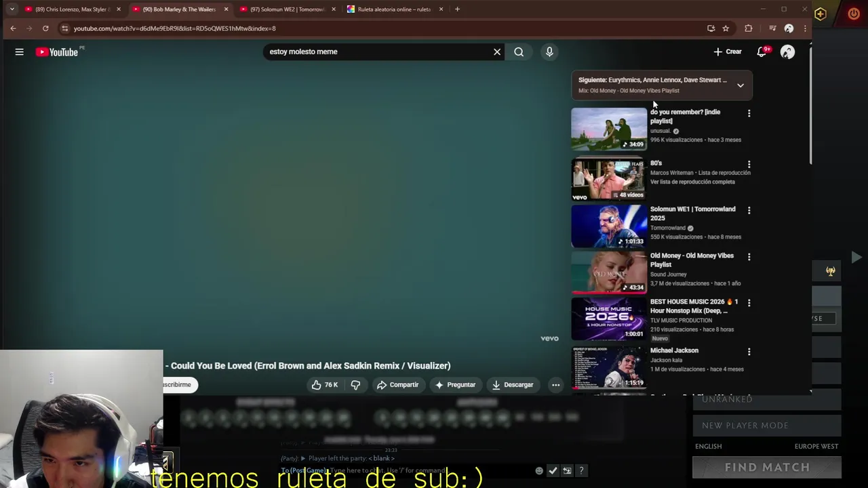Start voice search with the microphone
Screen dimensions: 868x488
(549, 52)
